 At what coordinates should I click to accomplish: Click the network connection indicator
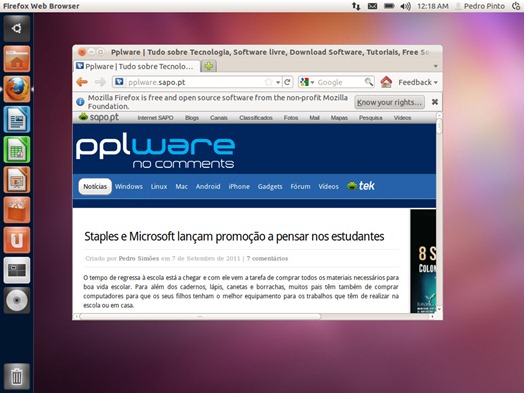[x=356, y=6]
